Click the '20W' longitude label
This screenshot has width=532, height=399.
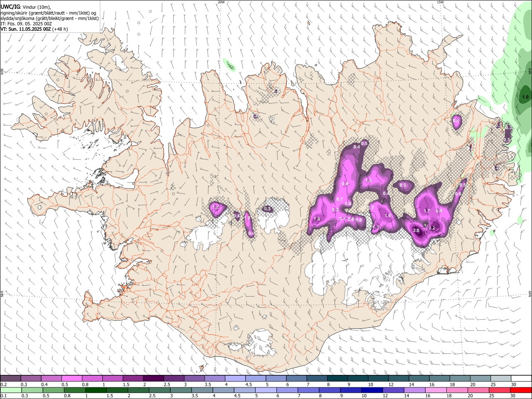coord(221,2)
